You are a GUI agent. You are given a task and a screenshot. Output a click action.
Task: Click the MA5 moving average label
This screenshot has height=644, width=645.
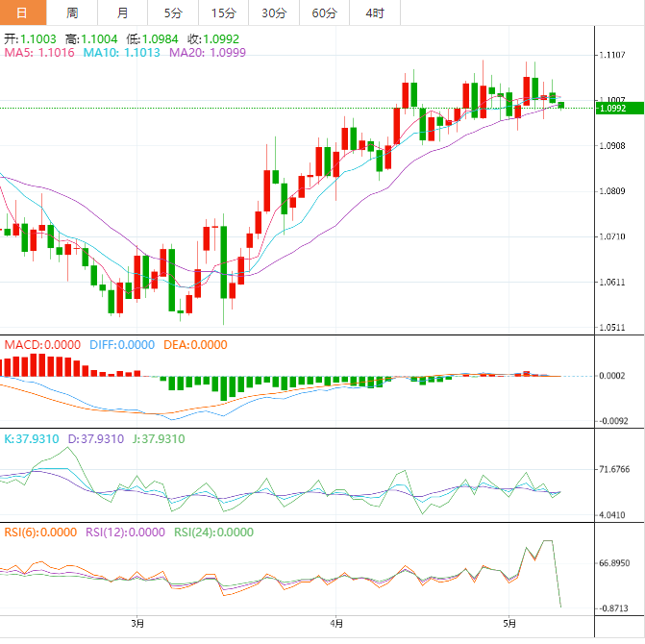[37, 53]
